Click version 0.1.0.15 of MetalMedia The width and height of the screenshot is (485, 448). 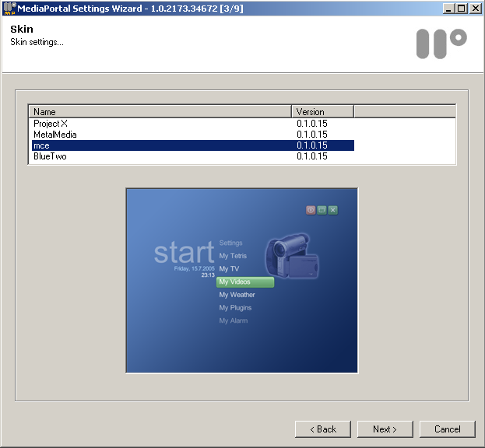[311, 135]
